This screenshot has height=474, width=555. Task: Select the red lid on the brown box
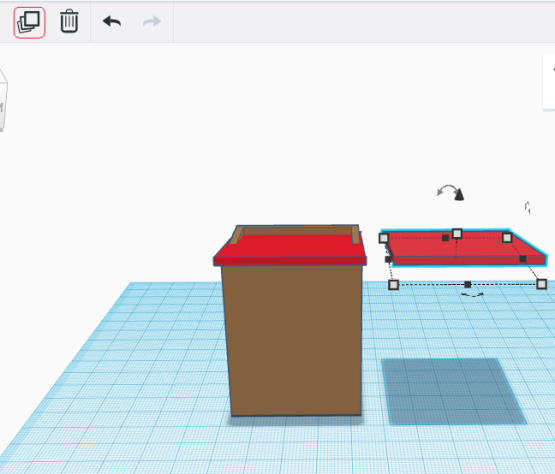(x=290, y=251)
